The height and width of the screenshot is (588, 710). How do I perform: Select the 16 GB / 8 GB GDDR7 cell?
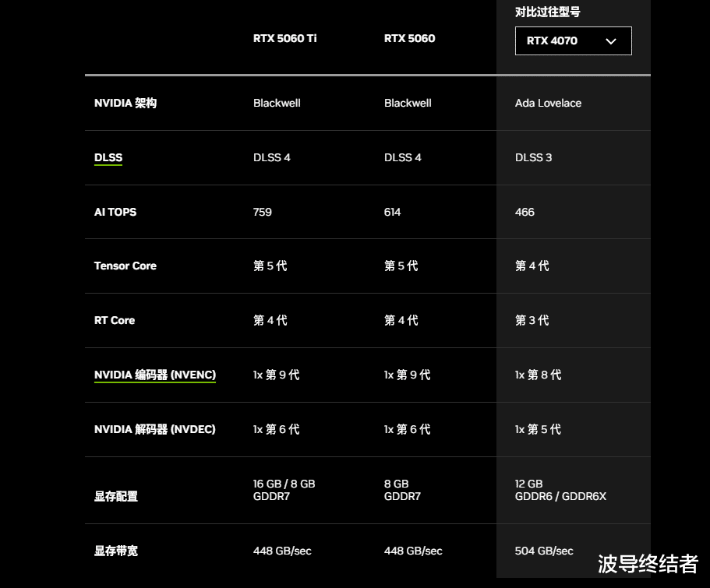pyautogui.click(x=284, y=490)
